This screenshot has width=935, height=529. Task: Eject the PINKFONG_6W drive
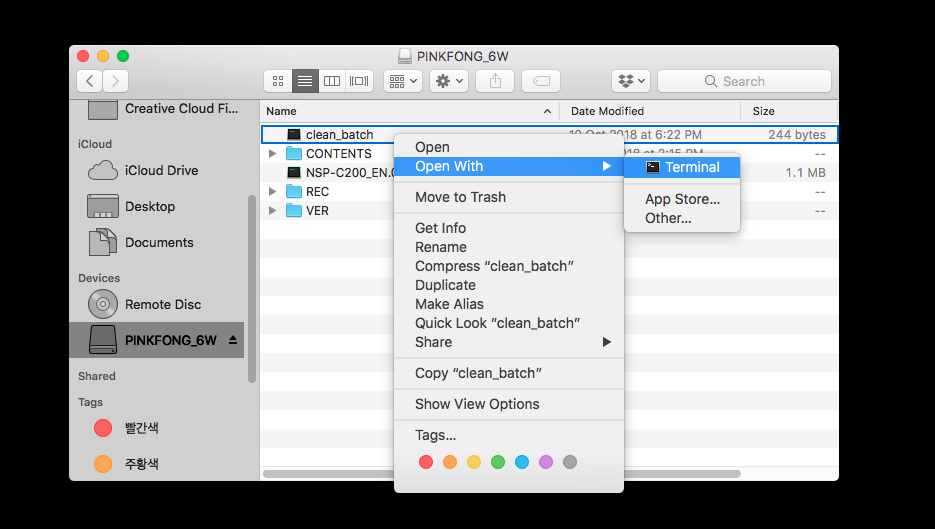pos(233,340)
